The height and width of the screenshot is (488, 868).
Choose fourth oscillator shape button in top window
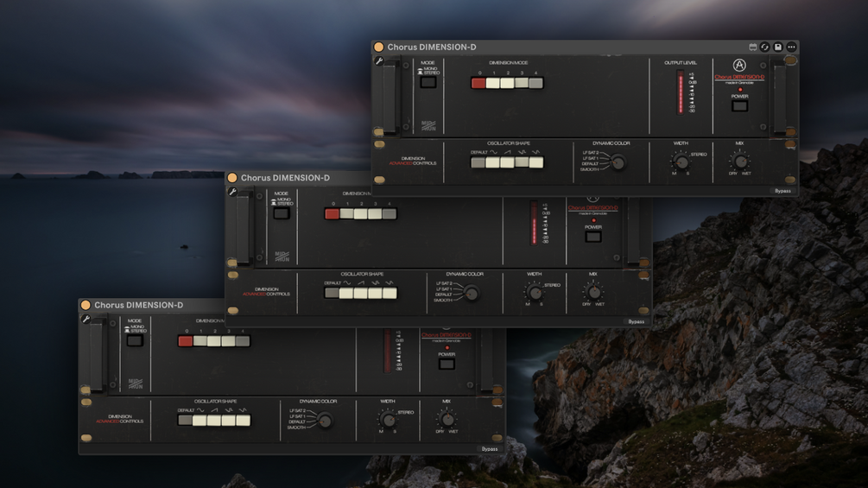click(522, 162)
